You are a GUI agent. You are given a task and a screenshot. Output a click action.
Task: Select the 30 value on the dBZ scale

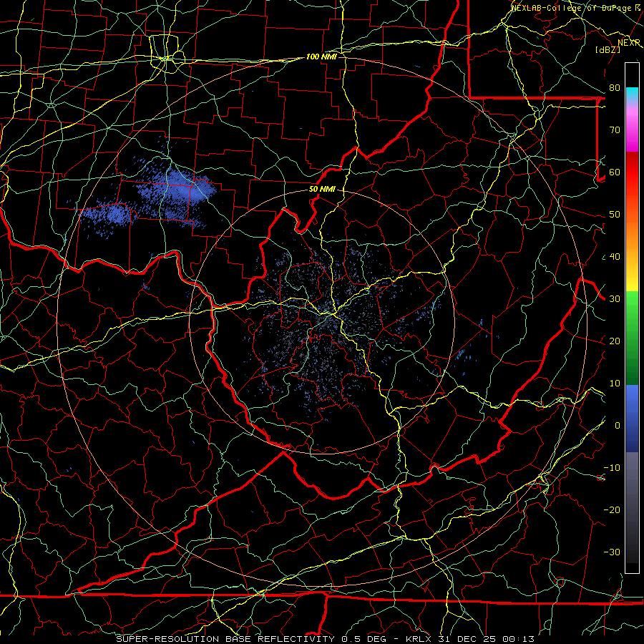[615, 299]
